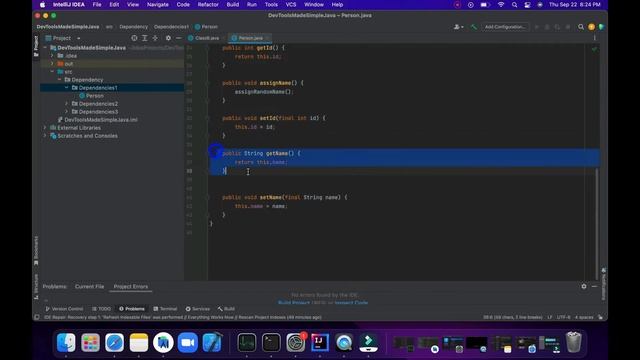Click the disabled Stop icon
This screenshot has height=360, width=640.
tap(568, 27)
